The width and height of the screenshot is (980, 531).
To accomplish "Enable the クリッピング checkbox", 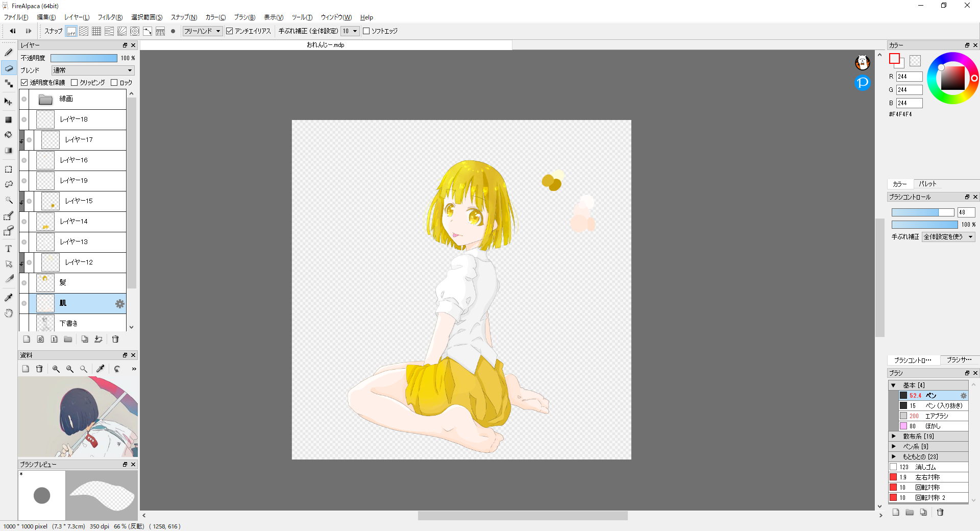I will (75, 83).
